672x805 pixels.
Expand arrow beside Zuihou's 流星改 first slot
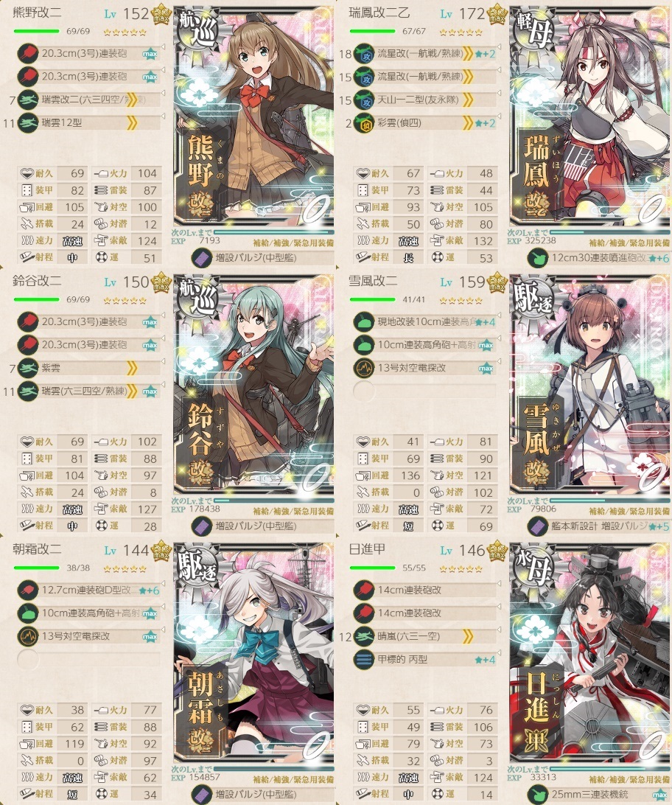click(x=499, y=47)
